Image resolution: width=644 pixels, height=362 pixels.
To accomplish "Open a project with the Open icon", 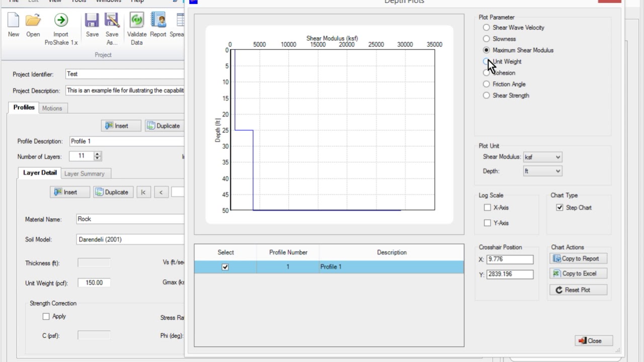I will pyautogui.click(x=33, y=25).
